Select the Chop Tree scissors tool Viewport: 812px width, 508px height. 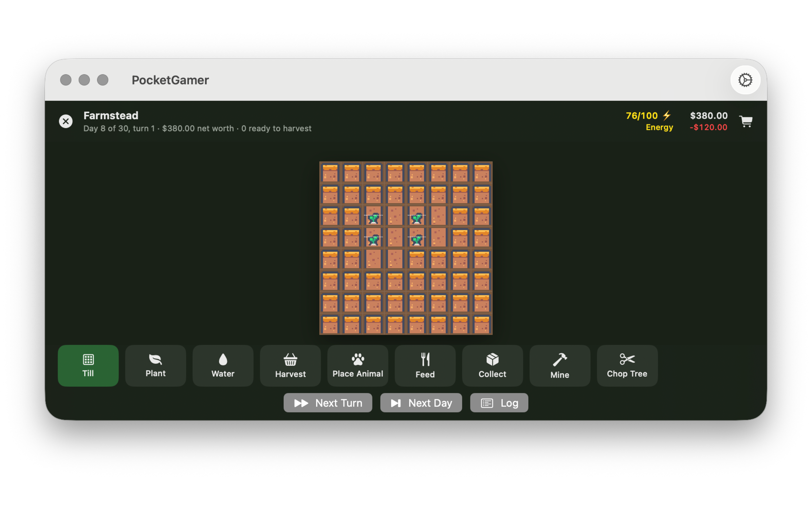click(627, 365)
